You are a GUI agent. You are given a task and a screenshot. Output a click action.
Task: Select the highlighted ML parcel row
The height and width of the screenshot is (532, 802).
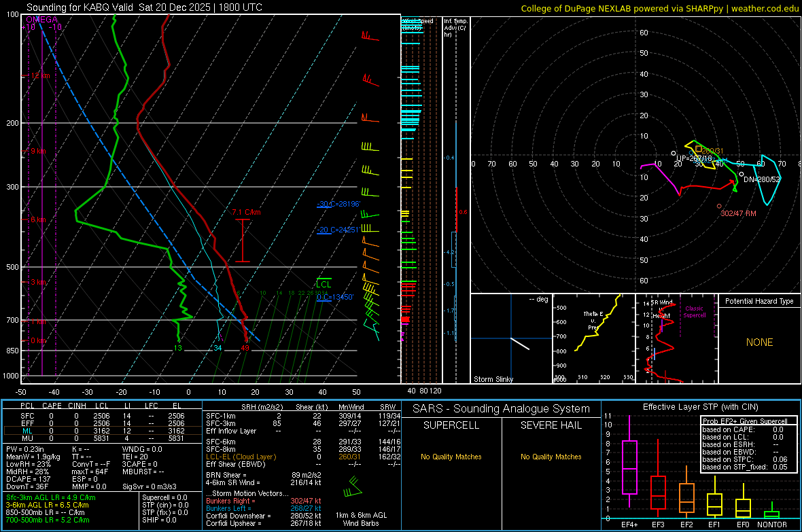tap(103, 431)
